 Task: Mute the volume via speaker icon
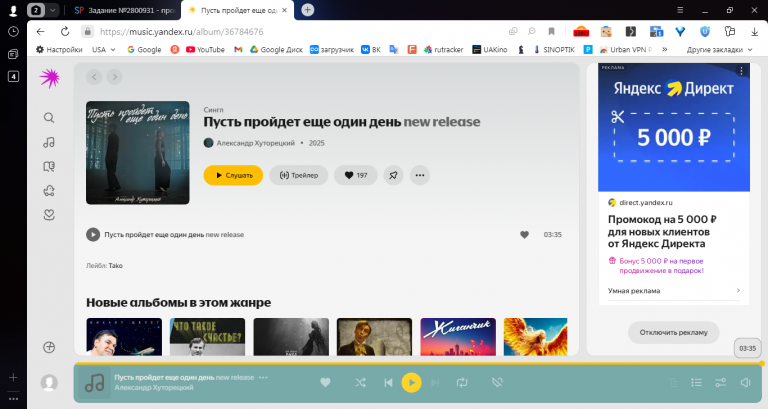[x=745, y=383]
